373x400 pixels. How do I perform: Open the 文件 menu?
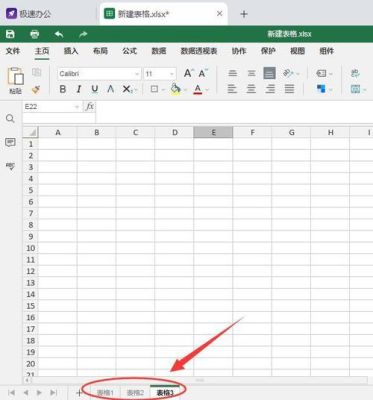[x=13, y=51]
